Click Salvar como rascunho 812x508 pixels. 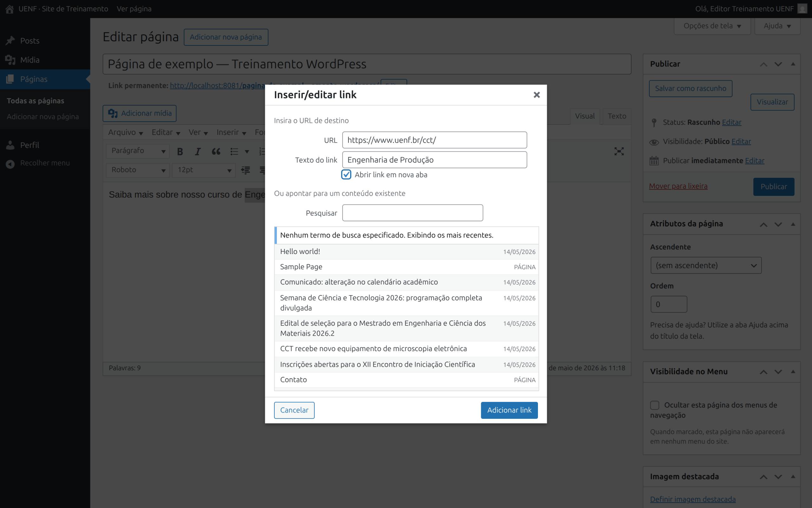click(691, 89)
